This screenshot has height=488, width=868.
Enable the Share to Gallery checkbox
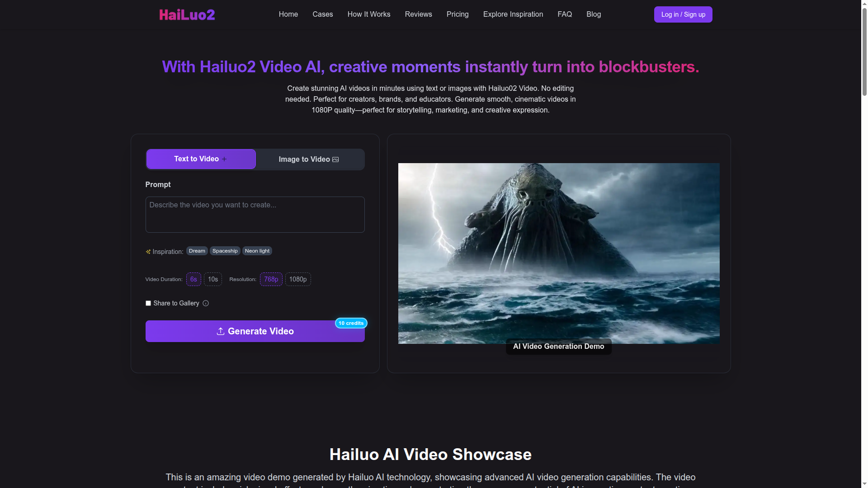point(148,303)
